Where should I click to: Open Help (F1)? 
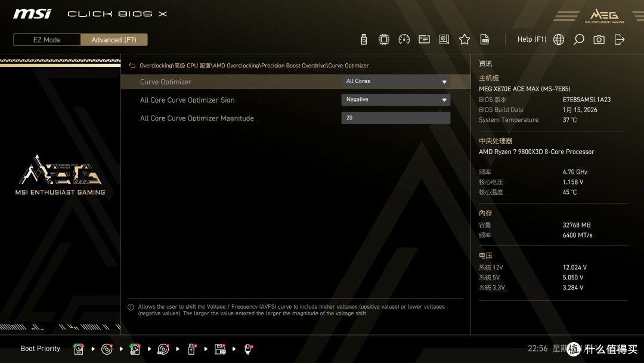click(x=532, y=39)
